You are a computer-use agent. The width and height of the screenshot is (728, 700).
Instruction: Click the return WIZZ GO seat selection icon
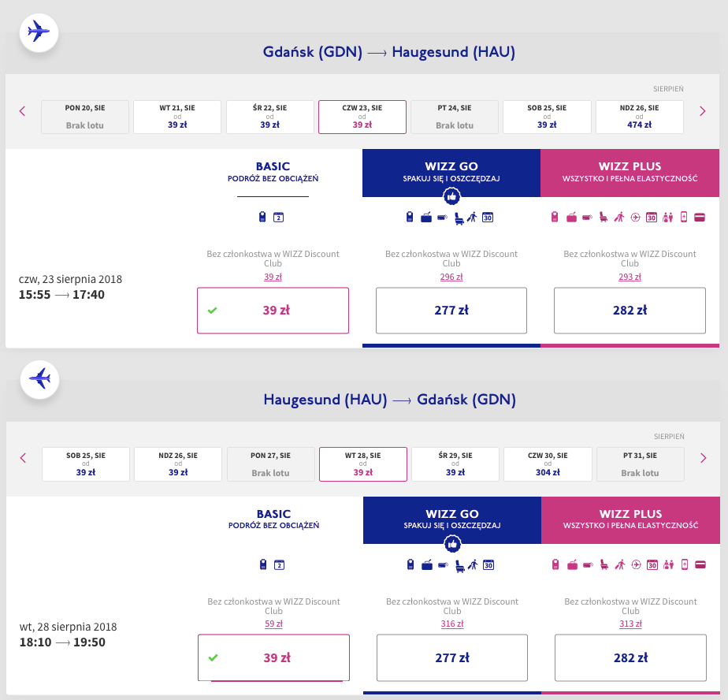(459, 565)
